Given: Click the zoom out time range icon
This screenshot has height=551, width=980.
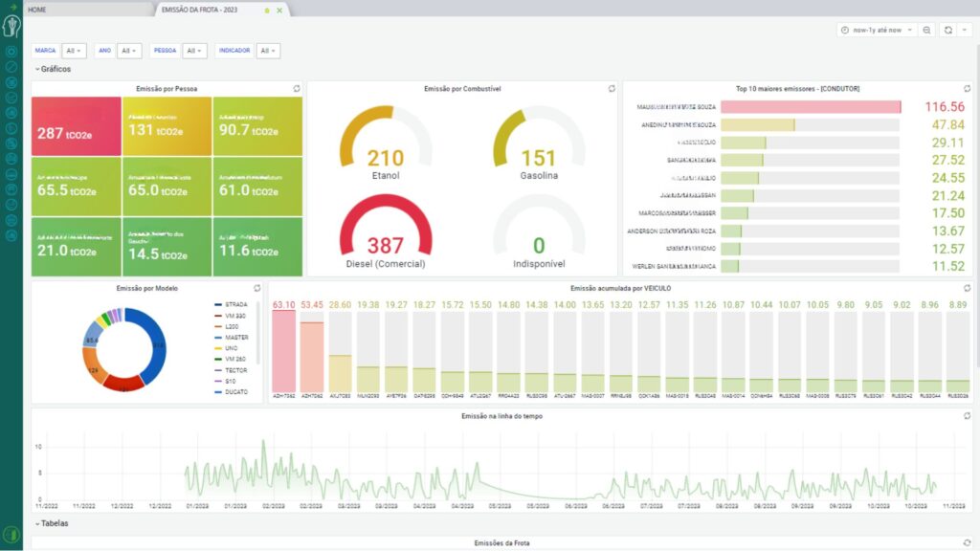Looking at the screenshot, I should click(x=927, y=31).
